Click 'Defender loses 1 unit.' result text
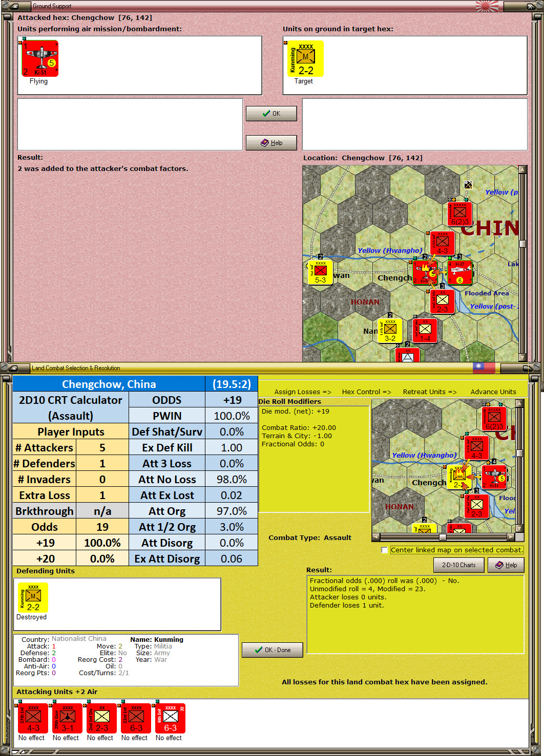This screenshot has height=756, width=544. (x=347, y=606)
